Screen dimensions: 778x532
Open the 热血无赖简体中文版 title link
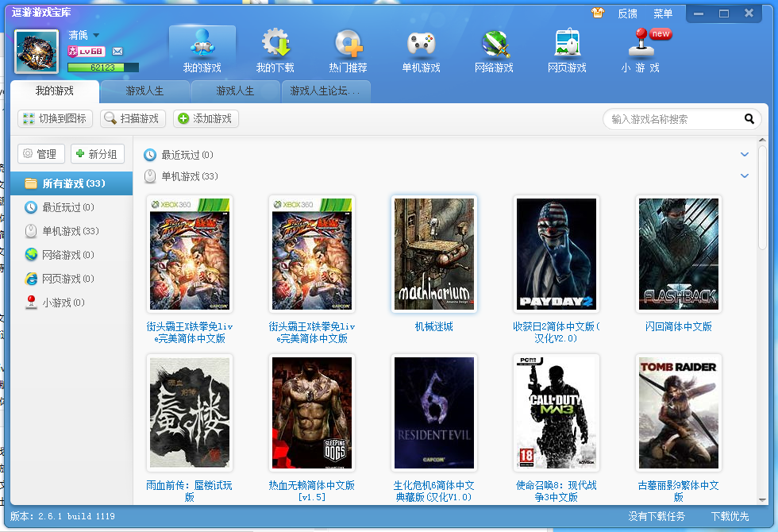[x=311, y=492]
